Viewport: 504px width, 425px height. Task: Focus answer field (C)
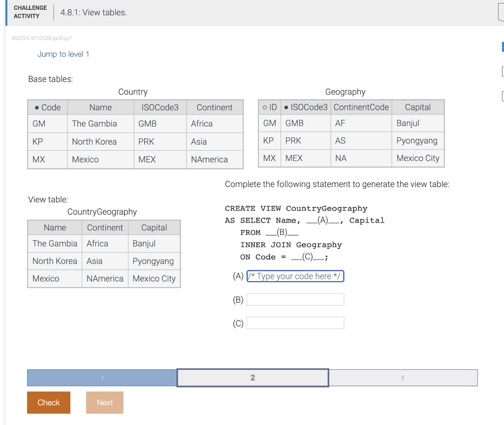[x=295, y=323]
